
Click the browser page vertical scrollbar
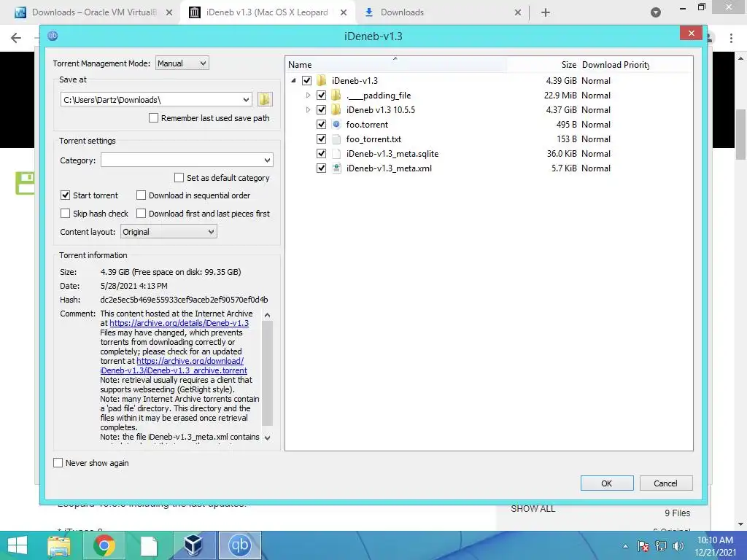click(x=740, y=135)
